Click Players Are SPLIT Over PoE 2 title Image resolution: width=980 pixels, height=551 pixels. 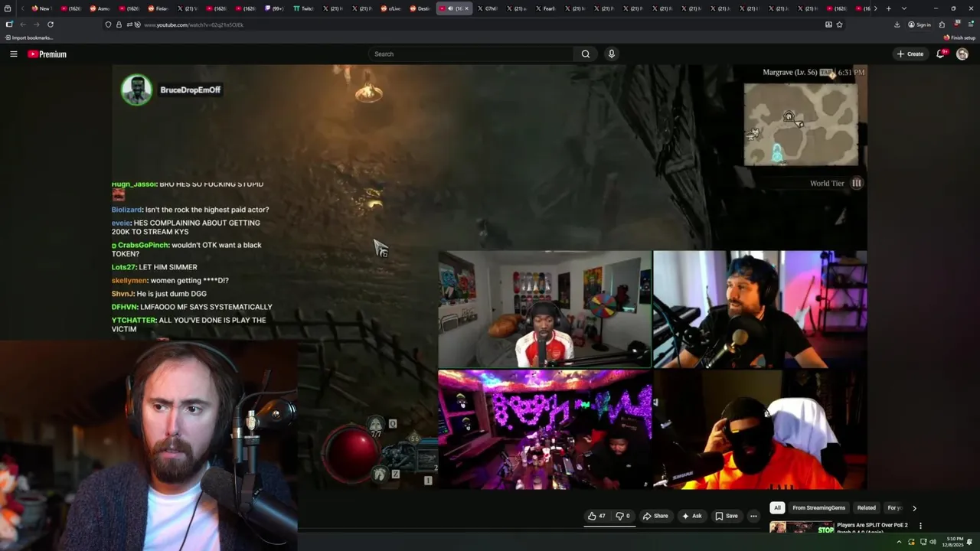(872, 525)
